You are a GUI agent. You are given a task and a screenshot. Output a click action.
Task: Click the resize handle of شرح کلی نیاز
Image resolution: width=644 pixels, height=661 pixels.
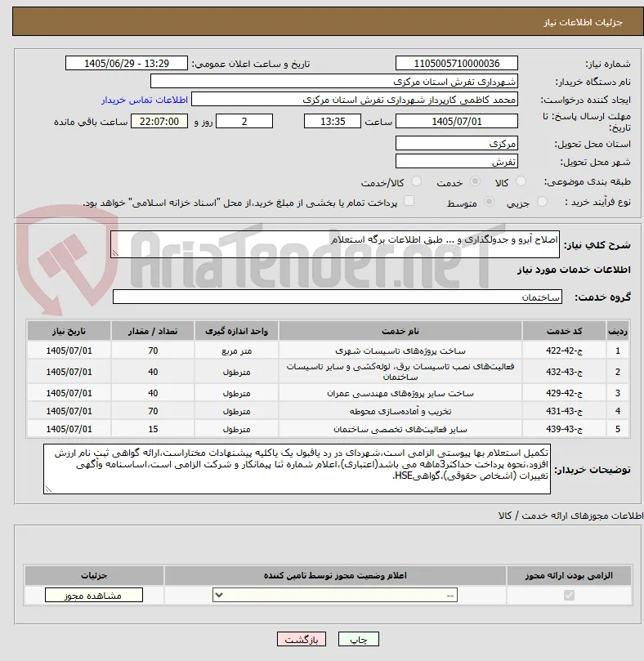[114, 253]
